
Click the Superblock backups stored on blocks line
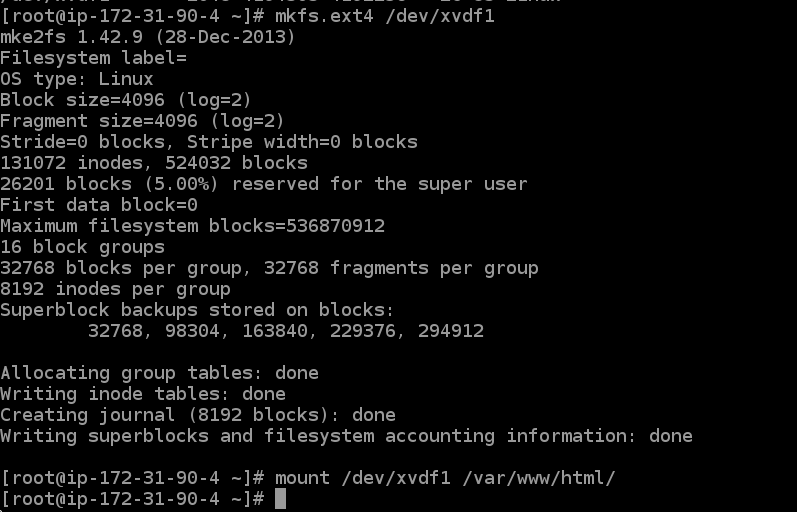197,310
